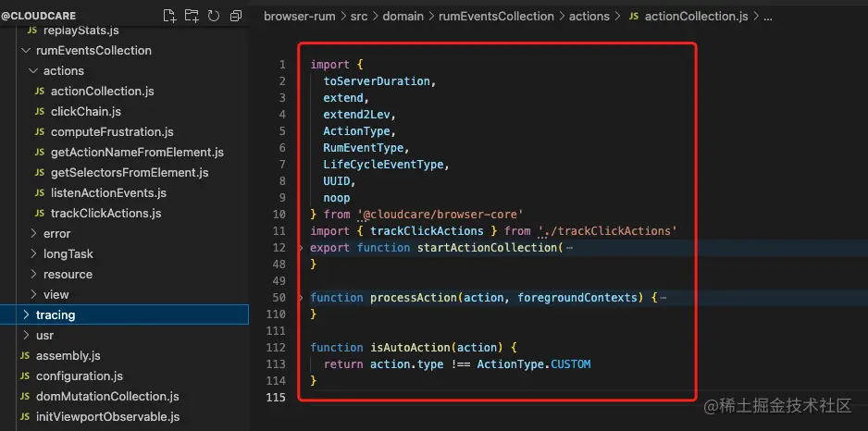Click the New Folder icon in explorer header

click(192, 16)
